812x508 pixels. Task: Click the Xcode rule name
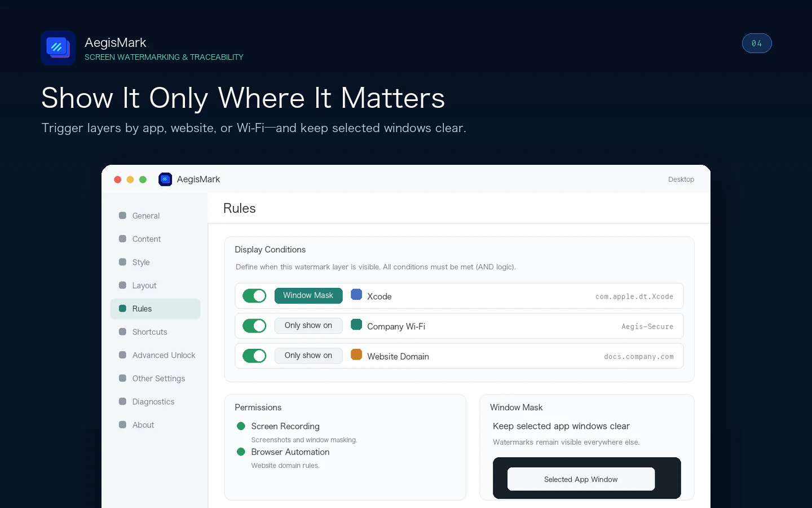pyautogui.click(x=379, y=296)
